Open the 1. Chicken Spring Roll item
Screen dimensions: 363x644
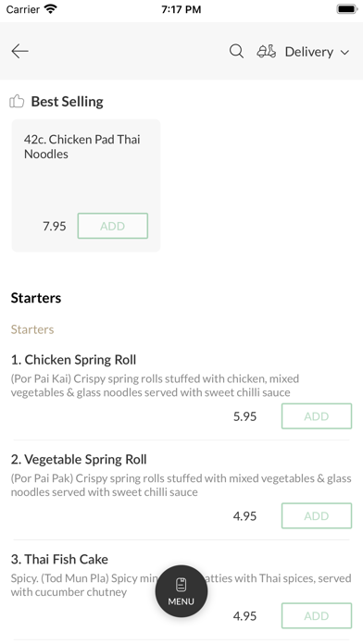coord(73,360)
